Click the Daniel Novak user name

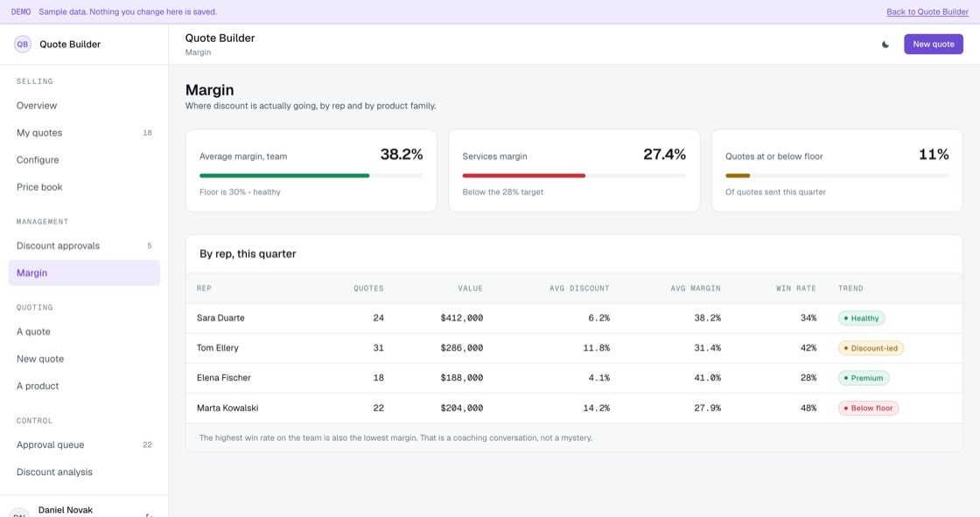tap(65, 510)
